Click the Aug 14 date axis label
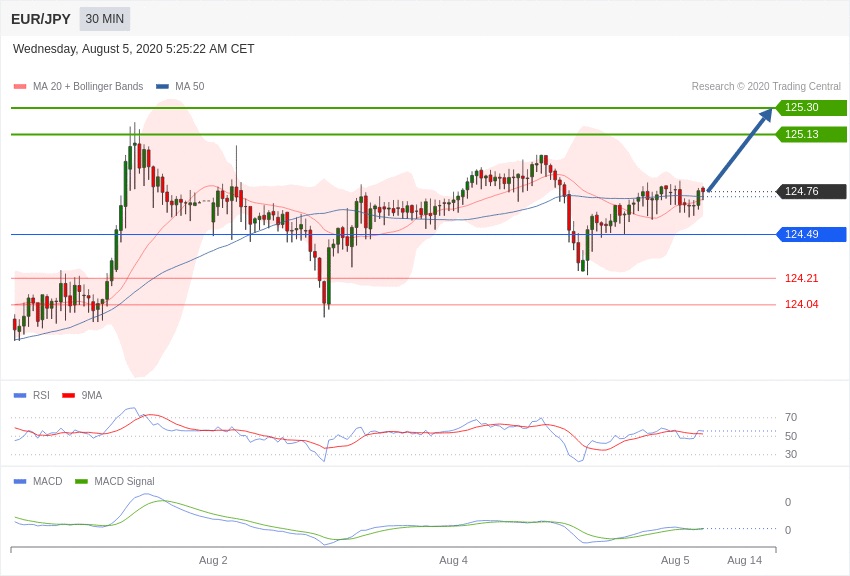This screenshot has width=850, height=576. [744, 560]
